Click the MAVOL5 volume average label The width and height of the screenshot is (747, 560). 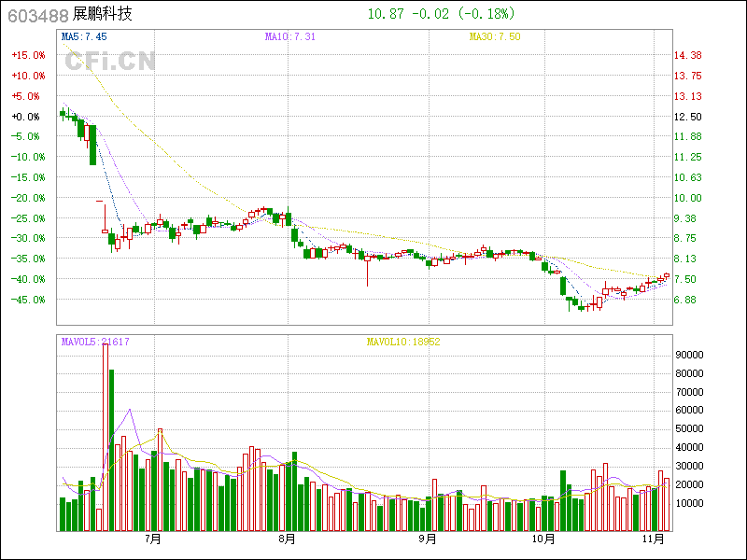click(x=95, y=342)
